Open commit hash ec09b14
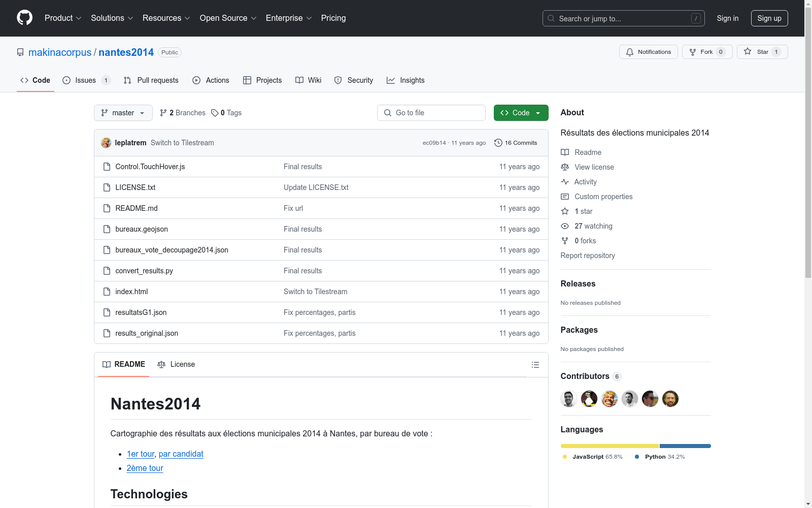812x508 pixels. [434, 143]
